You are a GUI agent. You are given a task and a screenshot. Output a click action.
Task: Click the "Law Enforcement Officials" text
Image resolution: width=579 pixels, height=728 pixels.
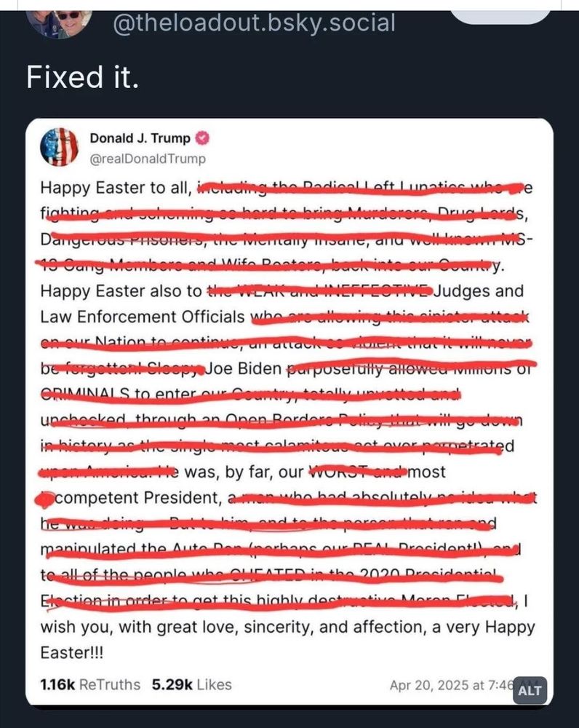click(143, 317)
